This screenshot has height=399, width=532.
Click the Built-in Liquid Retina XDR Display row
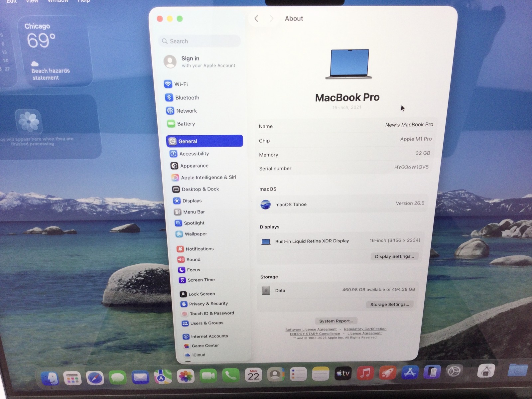pyautogui.click(x=341, y=241)
